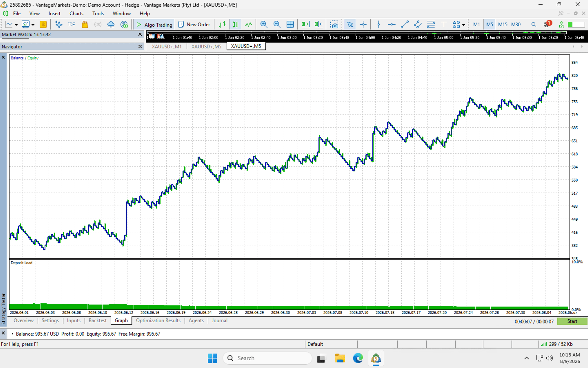Open the Inputs tab in Strategy Tester
The image size is (588, 368).
74,321
